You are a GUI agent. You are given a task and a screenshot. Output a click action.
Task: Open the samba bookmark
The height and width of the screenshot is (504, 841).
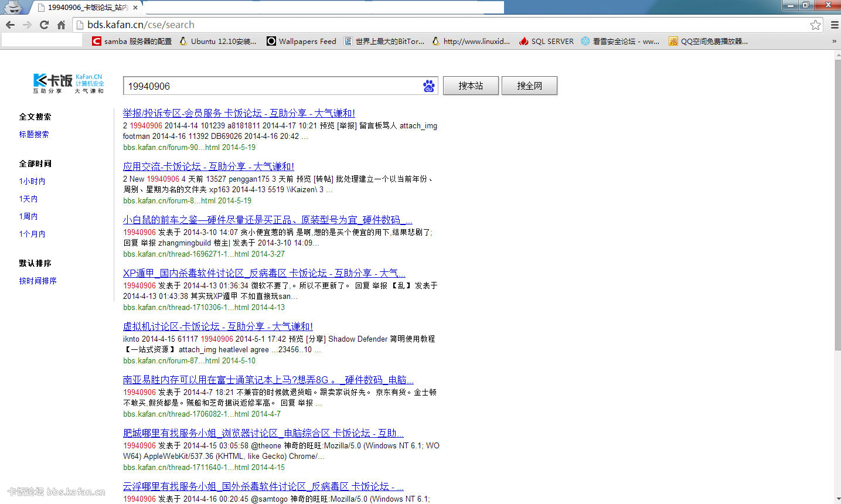click(x=132, y=41)
